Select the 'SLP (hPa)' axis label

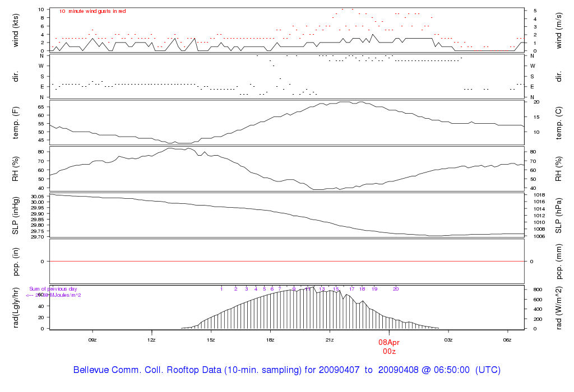[558, 216]
